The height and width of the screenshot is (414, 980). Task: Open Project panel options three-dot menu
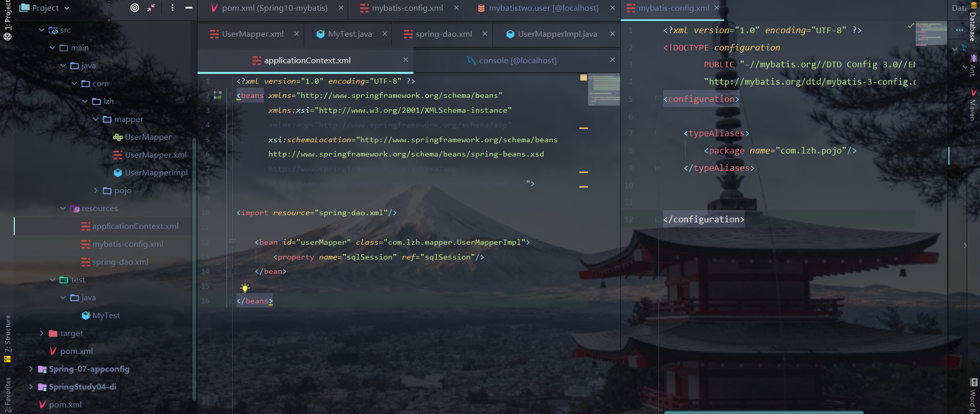tap(173, 8)
